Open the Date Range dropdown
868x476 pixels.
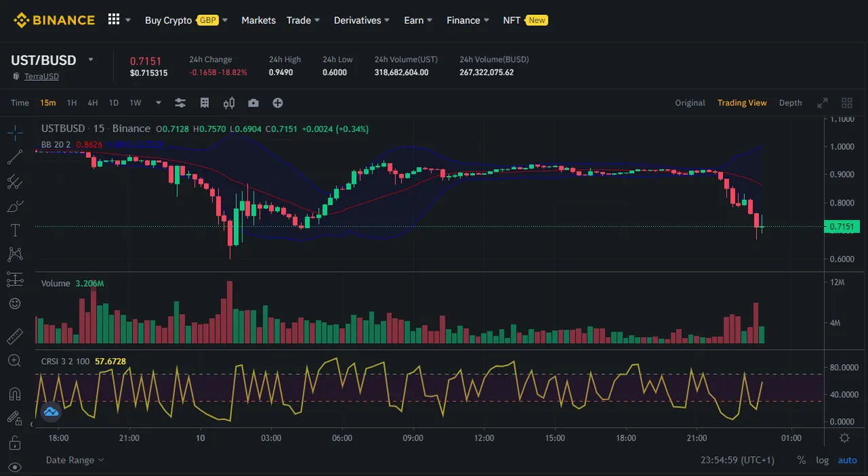tap(75, 460)
